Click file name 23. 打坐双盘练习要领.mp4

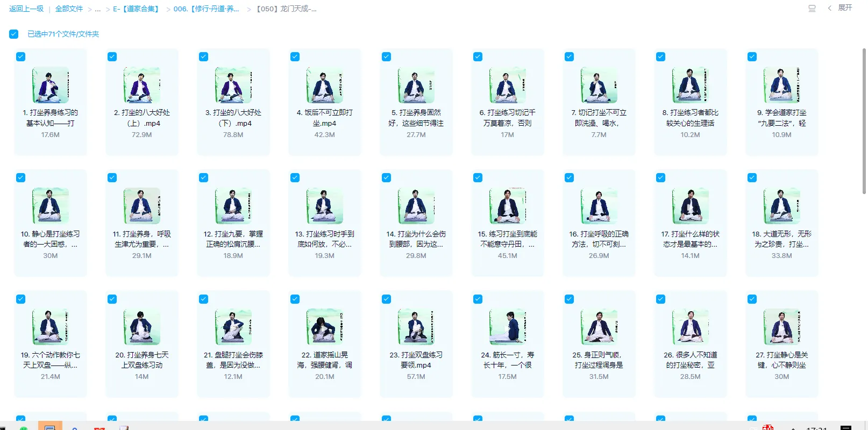pyautogui.click(x=416, y=360)
